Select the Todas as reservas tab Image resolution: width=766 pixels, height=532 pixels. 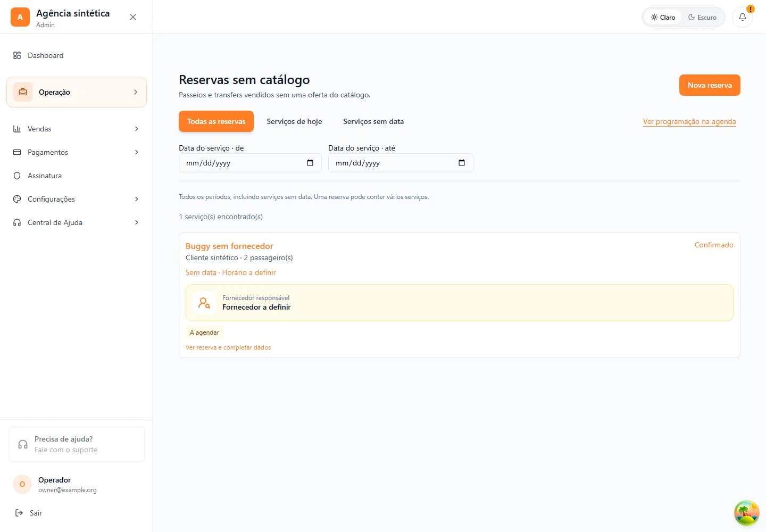point(216,121)
